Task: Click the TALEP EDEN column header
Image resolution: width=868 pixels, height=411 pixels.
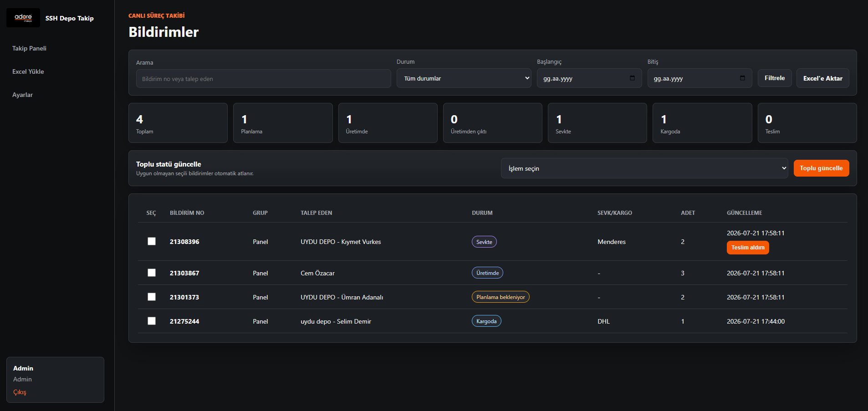Action: 316,213
